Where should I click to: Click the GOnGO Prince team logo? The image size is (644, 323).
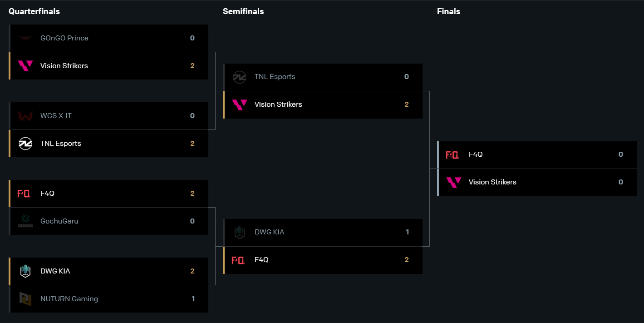click(25, 38)
